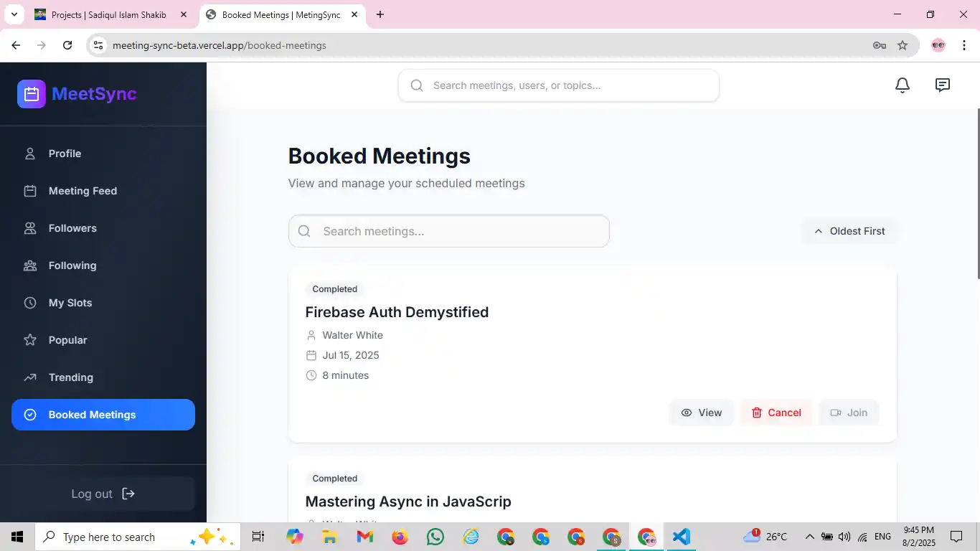Close the Projects | Sadiqul Islam Shakib tab
This screenshot has width=980, height=551.
coord(184,14)
